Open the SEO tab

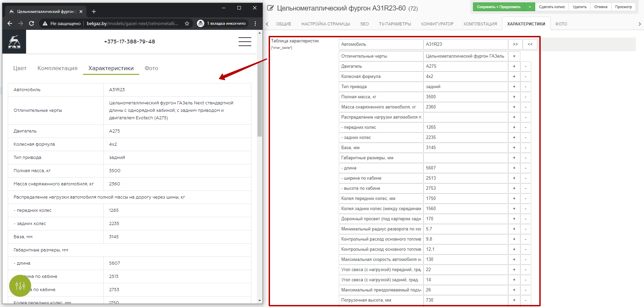click(x=365, y=24)
